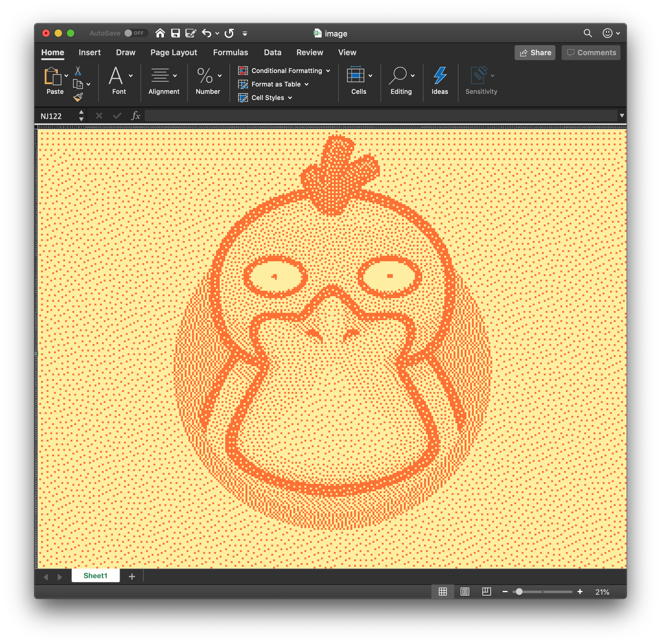Image resolution: width=661 pixels, height=644 pixels.
Task: Click the Cut scissors icon
Action: click(78, 71)
